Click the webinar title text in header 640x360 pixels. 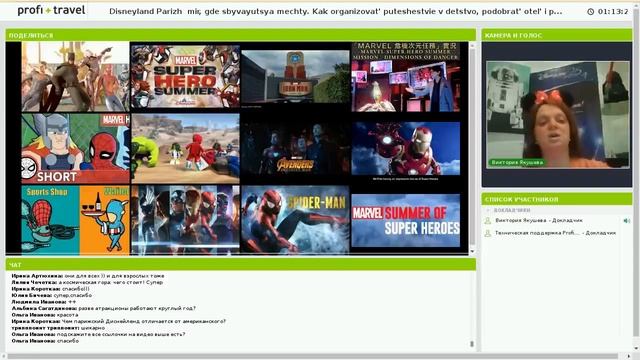tap(336, 11)
